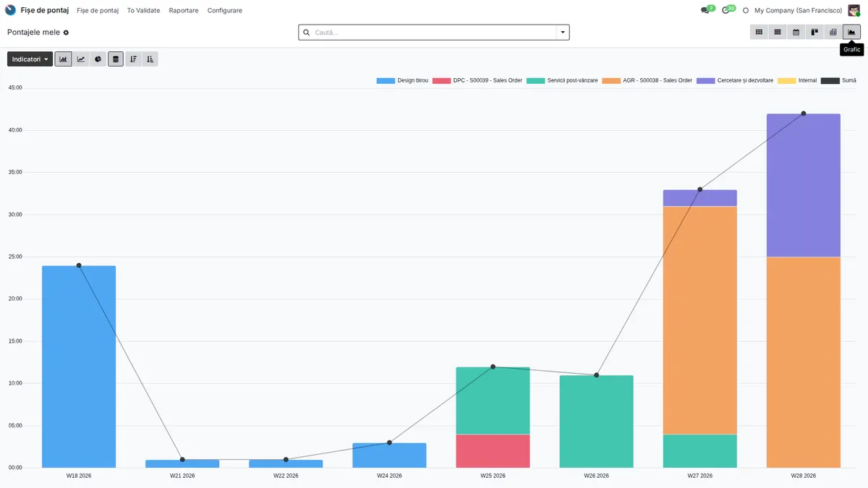Viewport: 868px width, 488px height.
Task: Click the purple segment of W28 2026 bar
Action: [x=804, y=185]
